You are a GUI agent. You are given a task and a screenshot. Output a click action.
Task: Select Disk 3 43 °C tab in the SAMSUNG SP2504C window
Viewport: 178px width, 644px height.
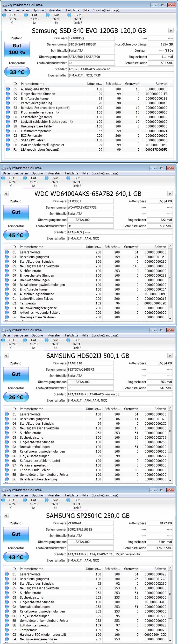[x=77, y=504]
